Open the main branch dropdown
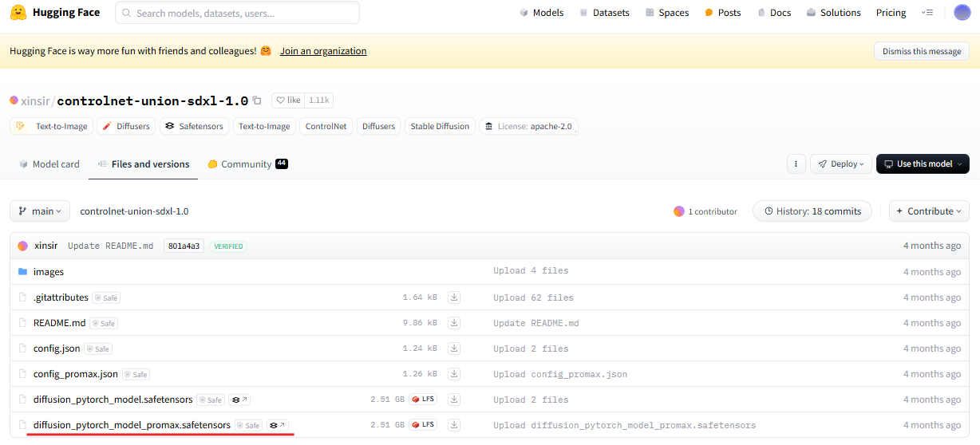Viewport: 980px width, 445px height. pyautogui.click(x=40, y=211)
